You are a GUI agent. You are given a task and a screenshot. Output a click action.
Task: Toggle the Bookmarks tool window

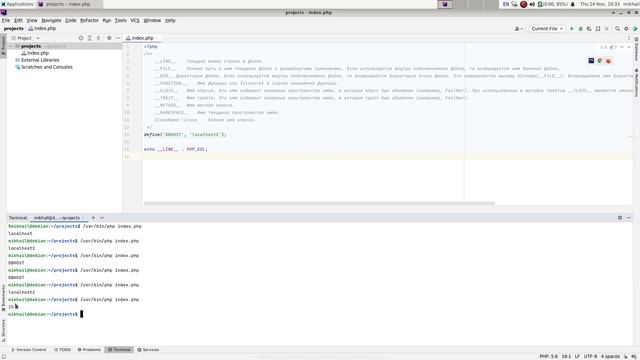tap(3, 298)
